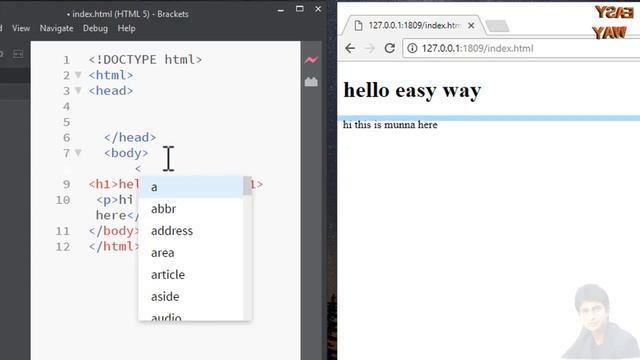Click Chrome's forward arrow button
The width and height of the screenshot is (640, 360).
point(369,48)
